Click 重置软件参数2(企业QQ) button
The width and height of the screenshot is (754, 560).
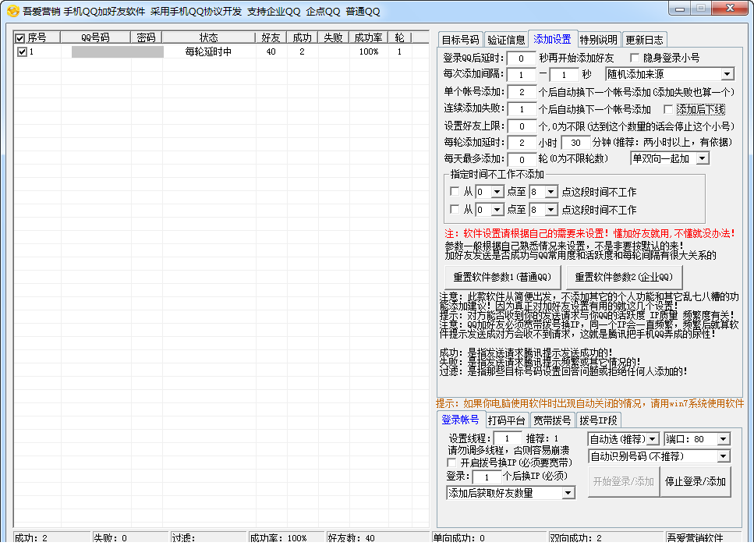(624, 277)
